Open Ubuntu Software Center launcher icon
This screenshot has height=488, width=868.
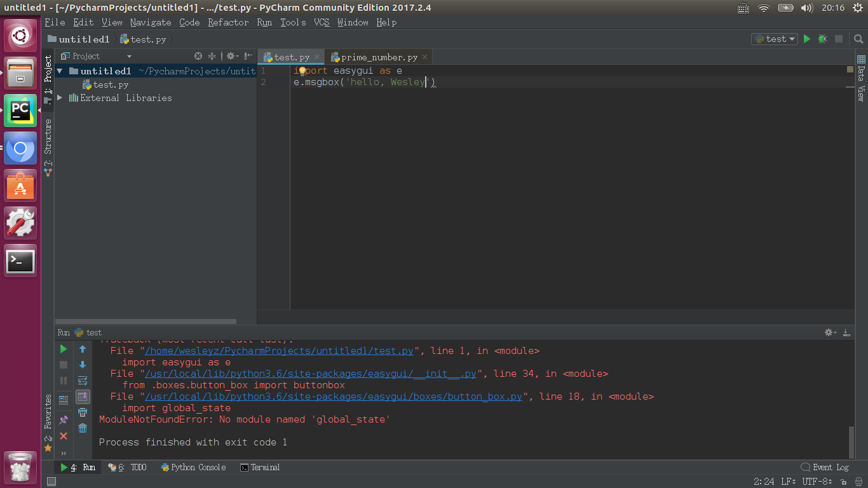pyautogui.click(x=20, y=186)
